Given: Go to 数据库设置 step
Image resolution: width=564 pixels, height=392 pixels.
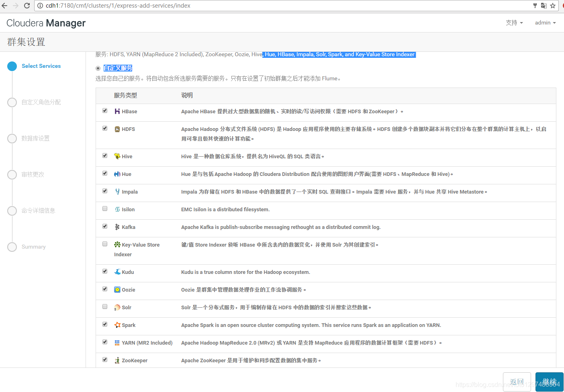Looking at the screenshot, I should pyautogui.click(x=35, y=138).
